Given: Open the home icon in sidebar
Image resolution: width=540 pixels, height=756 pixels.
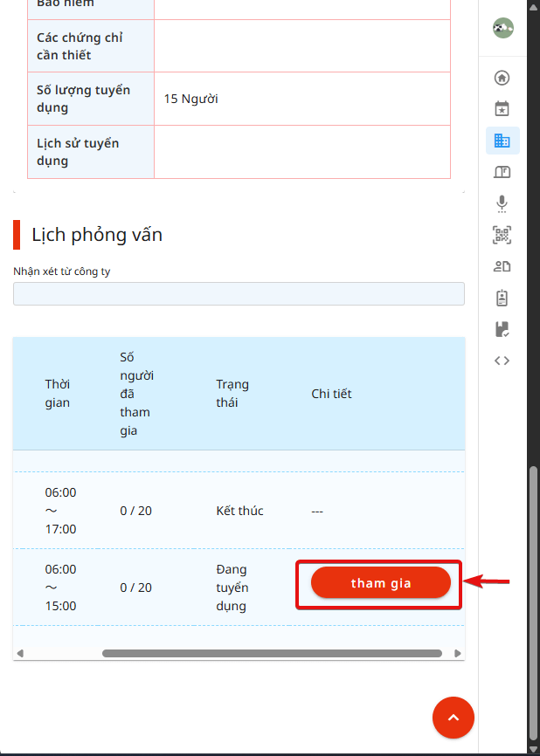Looking at the screenshot, I should pyautogui.click(x=502, y=78).
